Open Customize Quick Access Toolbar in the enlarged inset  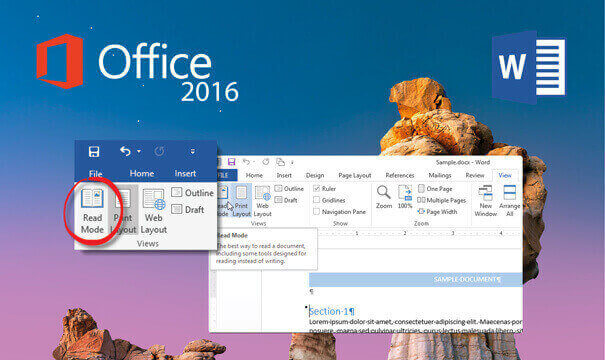click(x=192, y=152)
